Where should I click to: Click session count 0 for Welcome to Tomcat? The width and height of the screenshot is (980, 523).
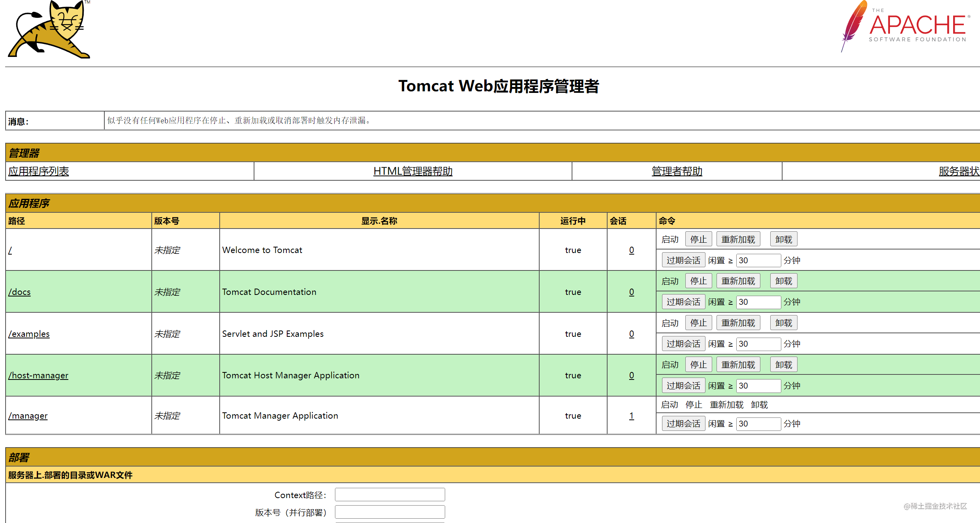tap(631, 250)
